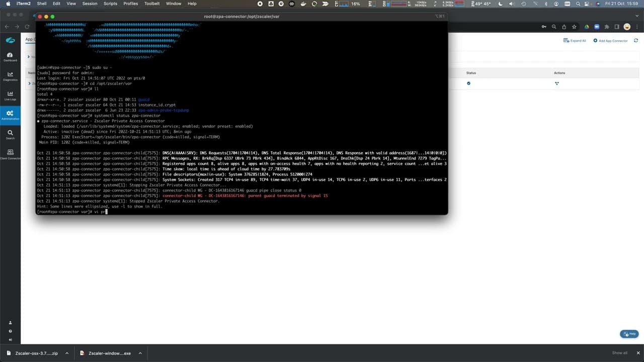The width and height of the screenshot is (644, 362).
Task: Open the Apple menu
Action: [x=8, y=4]
